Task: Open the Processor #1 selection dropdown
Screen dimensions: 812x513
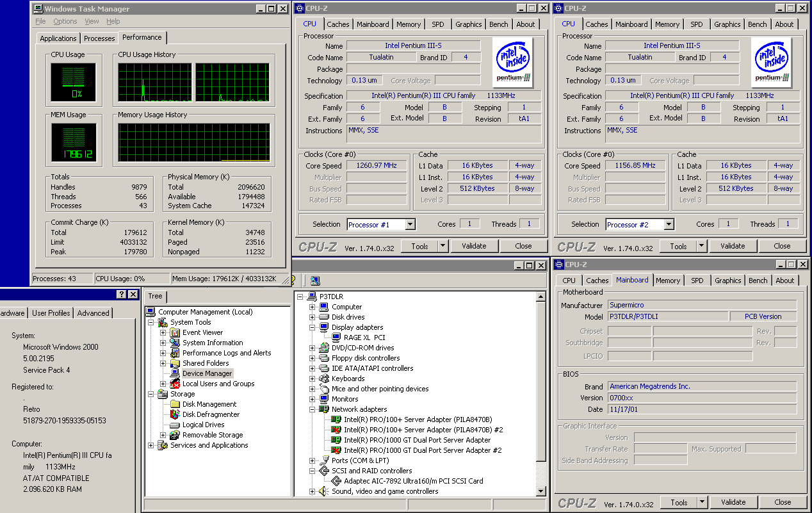Action: coord(410,224)
